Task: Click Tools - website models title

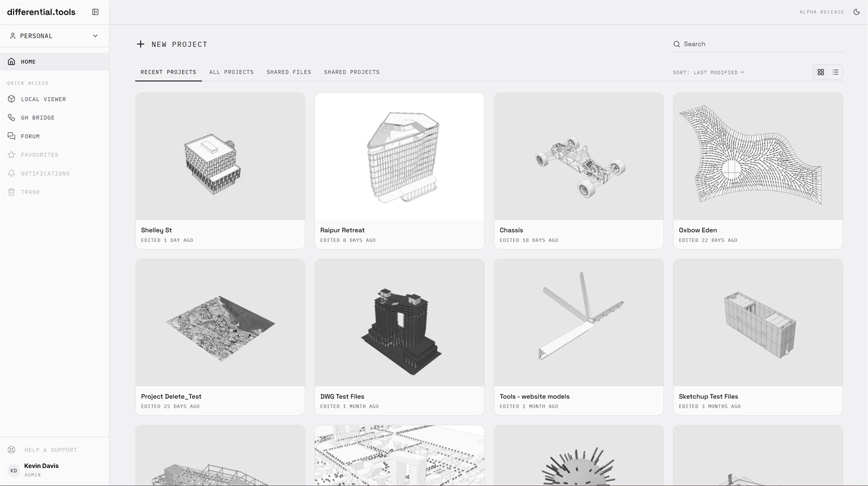Action: point(534,396)
